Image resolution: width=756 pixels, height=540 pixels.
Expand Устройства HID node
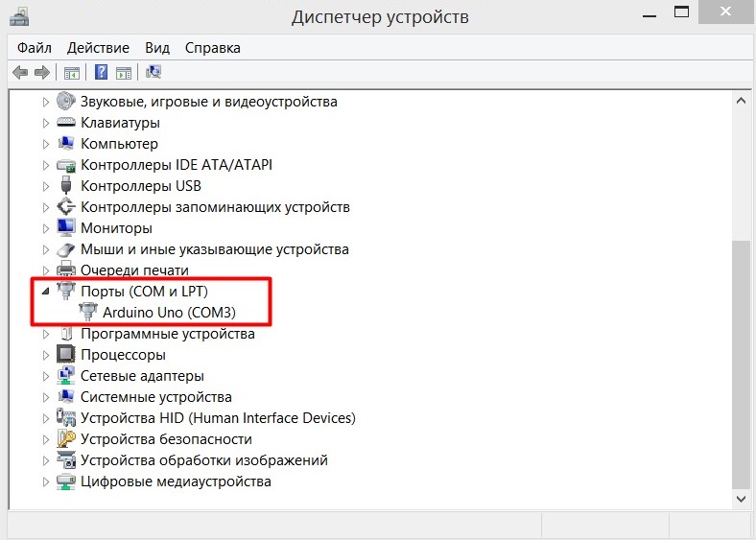coord(46,418)
